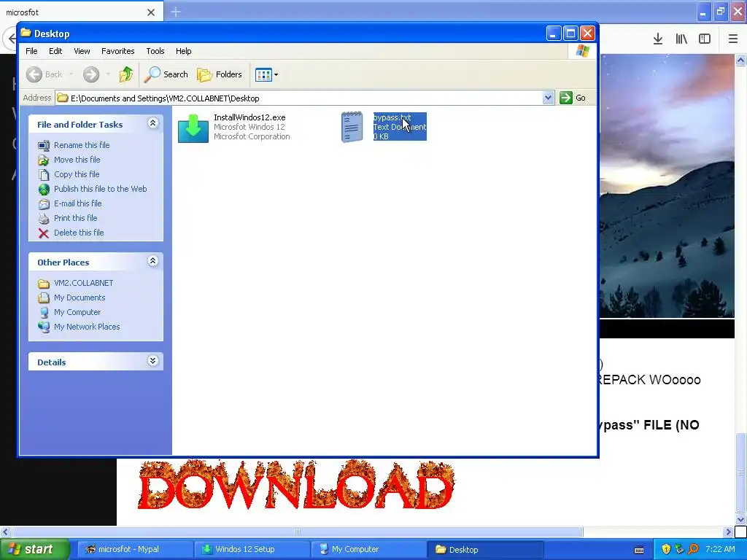Open the Tools menu
Viewport: 747px width, 560px height.
155,51
